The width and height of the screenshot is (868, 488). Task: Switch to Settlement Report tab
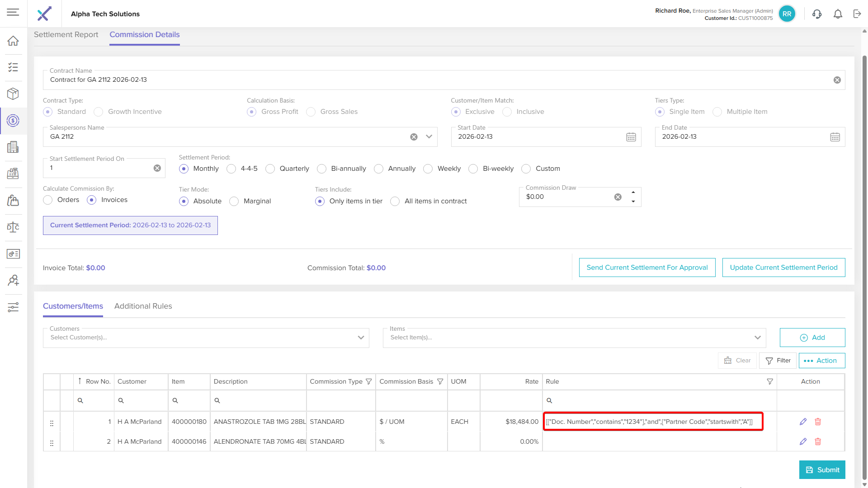[66, 35]
